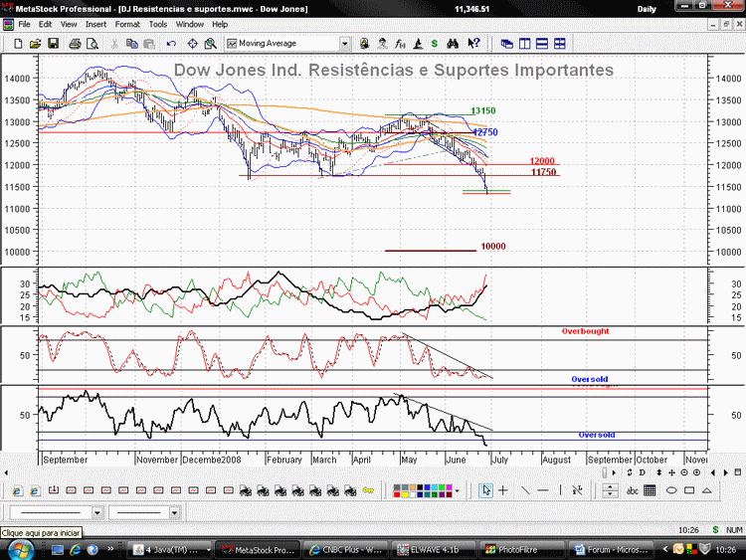746x560 pixels.
Task: Click the grid table tool icon
Action: click(x=650, y=490)
